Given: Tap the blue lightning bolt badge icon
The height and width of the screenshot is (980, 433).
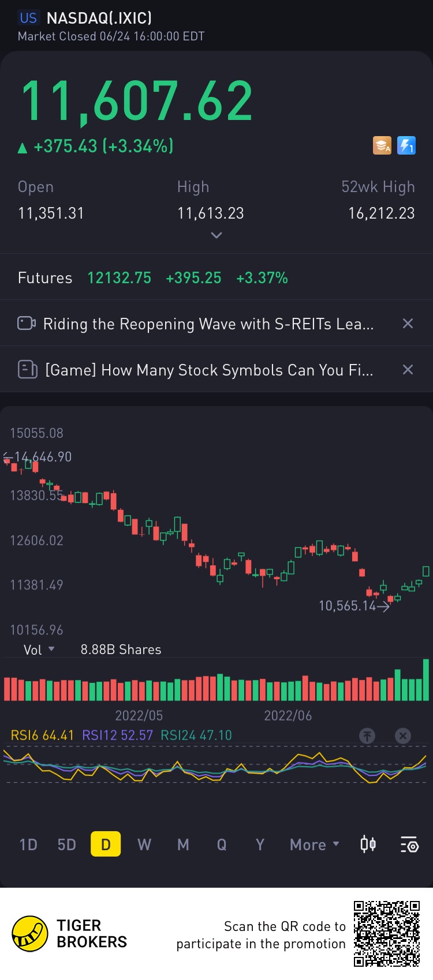Looking at the screenshot, I should (406, 145).
